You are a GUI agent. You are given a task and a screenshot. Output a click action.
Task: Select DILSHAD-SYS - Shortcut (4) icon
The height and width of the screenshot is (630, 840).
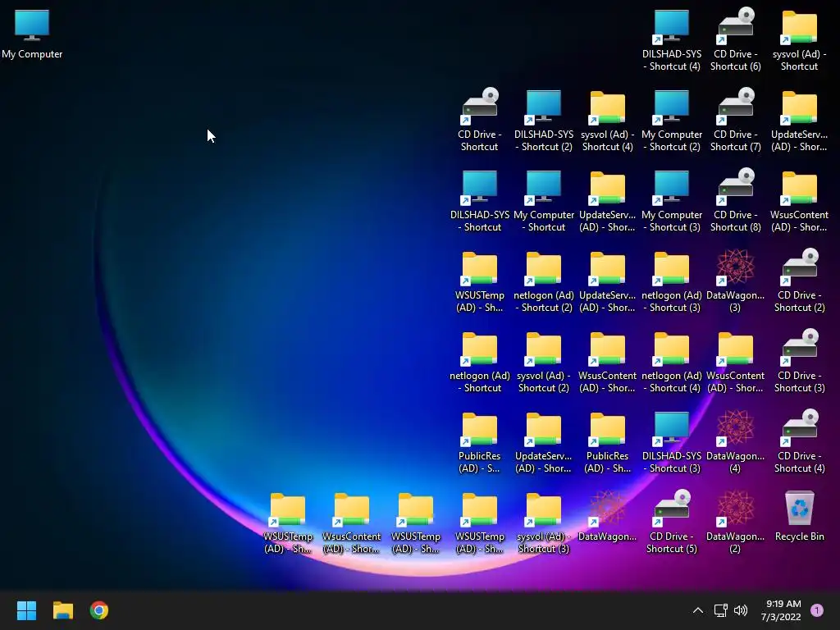point(671,40)
